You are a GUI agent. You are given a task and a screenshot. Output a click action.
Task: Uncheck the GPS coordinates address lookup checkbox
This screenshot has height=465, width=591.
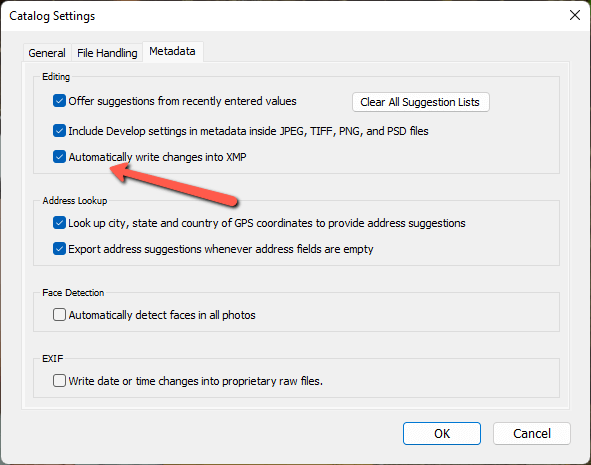pos(59,223)
